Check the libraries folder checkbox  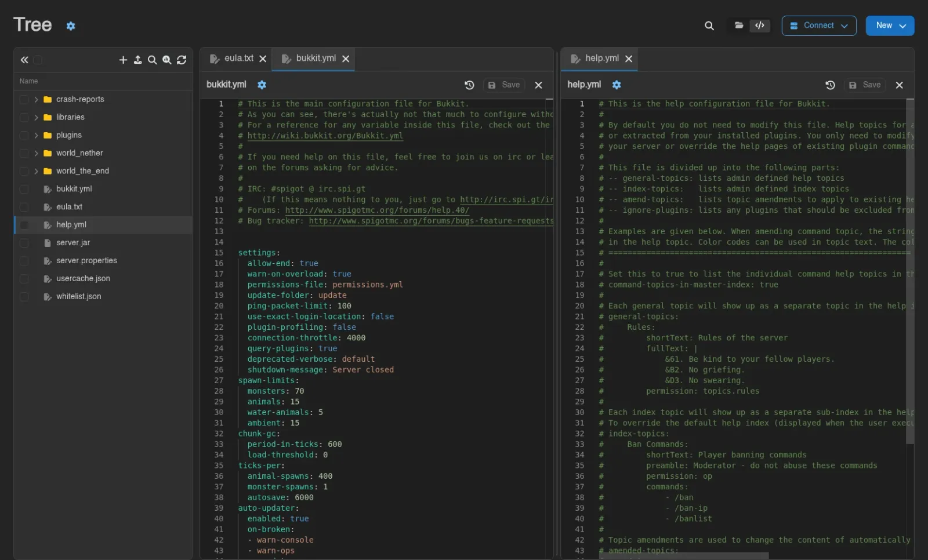click(x=24, y=118)
